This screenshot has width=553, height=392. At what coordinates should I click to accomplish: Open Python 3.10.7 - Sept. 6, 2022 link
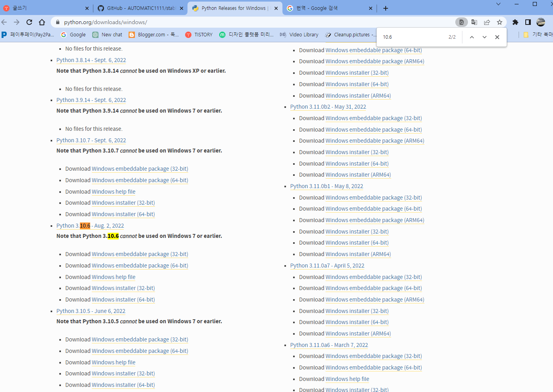[x=91, y=140]
